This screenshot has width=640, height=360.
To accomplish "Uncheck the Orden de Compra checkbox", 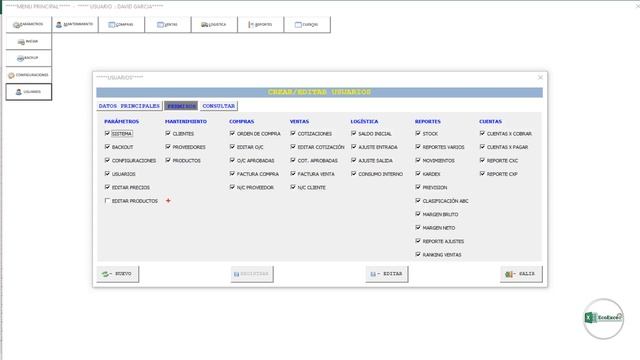I will [232, 133].
